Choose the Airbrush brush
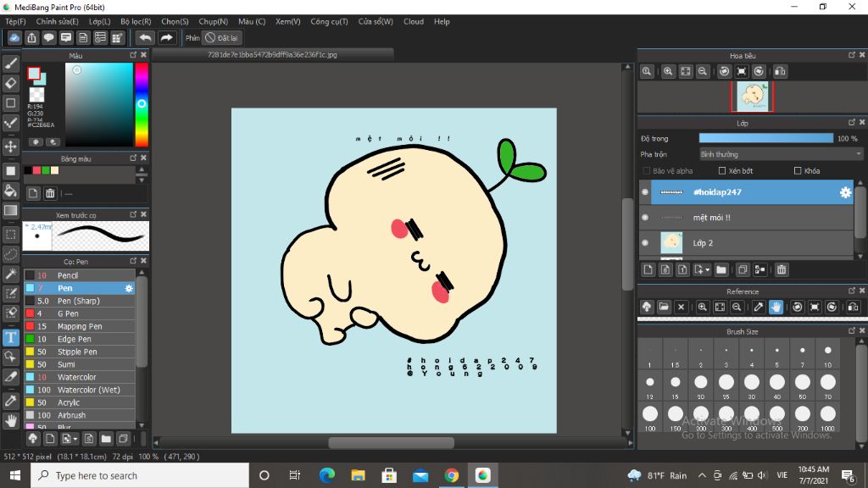This screenshot has width=868, height=488. 79,415
